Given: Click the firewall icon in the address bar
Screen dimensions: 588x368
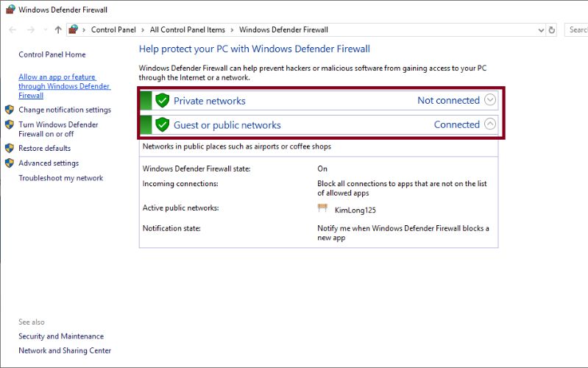Looking at the screenshot, I should 74,29.
